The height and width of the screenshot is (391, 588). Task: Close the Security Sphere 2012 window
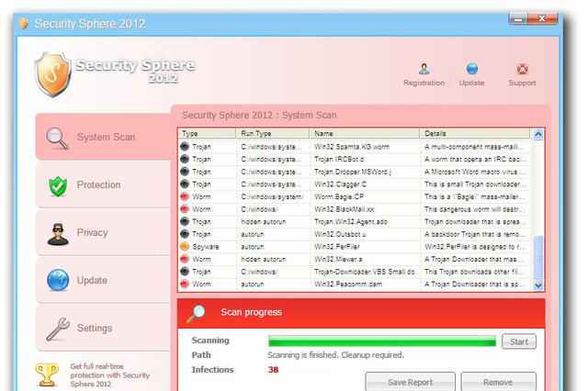pyautogui.click(x=542, y=18)
